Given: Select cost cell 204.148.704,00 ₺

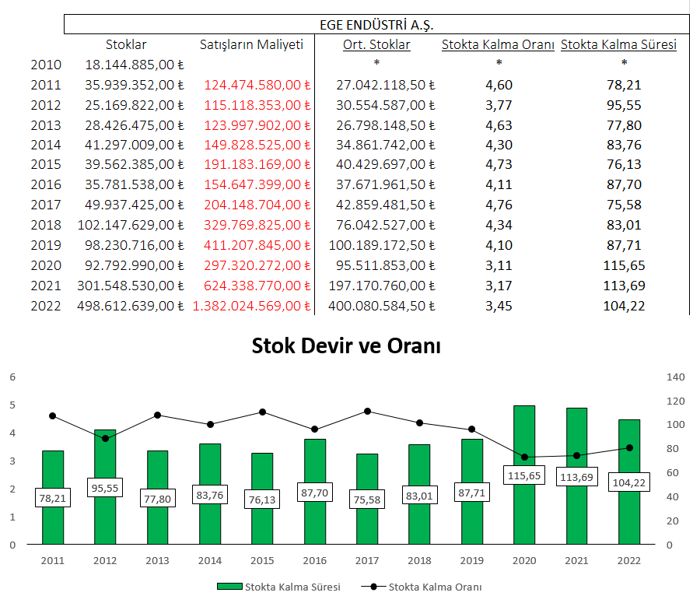Looking at the screenshot, I should 257,205.
